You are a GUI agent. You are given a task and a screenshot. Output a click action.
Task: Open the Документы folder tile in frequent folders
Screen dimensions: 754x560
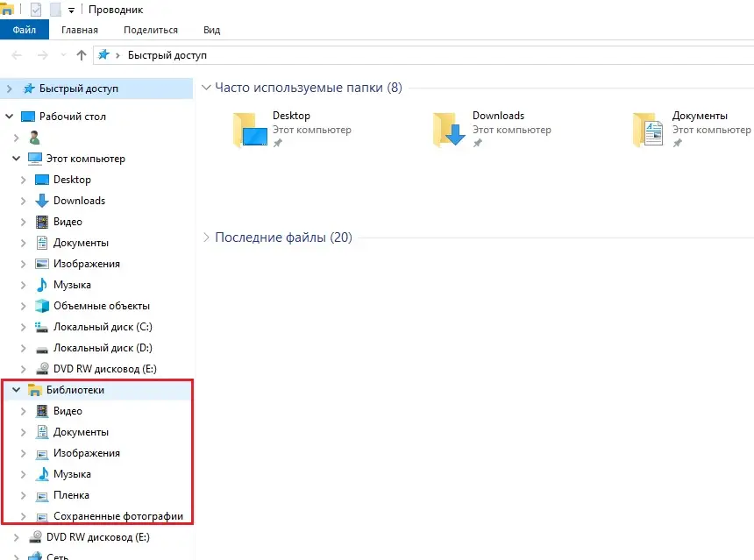tap(692, 130)
